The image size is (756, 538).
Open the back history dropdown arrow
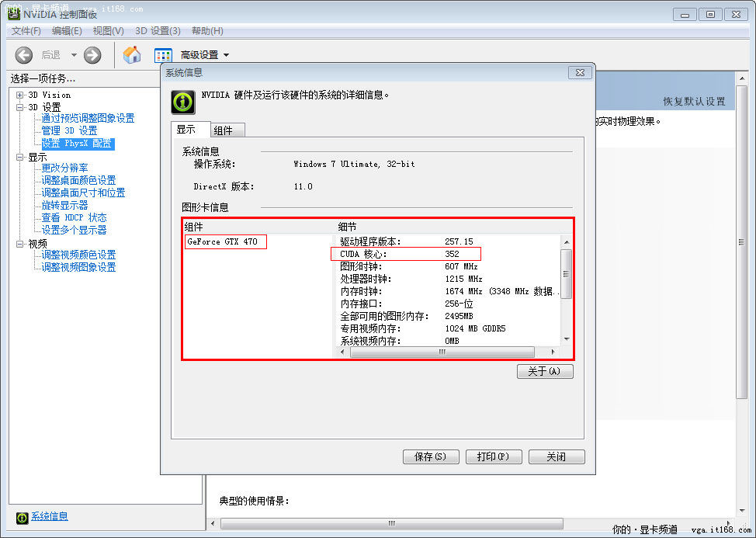pyautogui.click(x=74, y=55)
